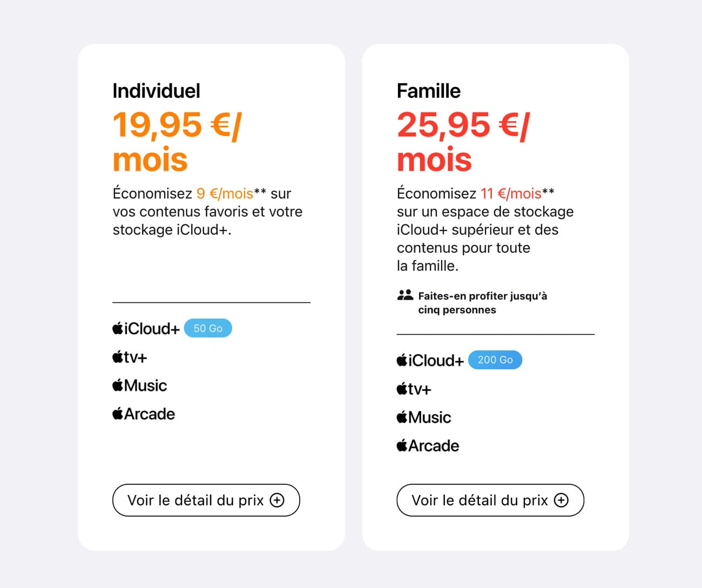Expand price details for the Individuel plan
The width and height of the screenshot is (702, 588).
coord(206,501)
